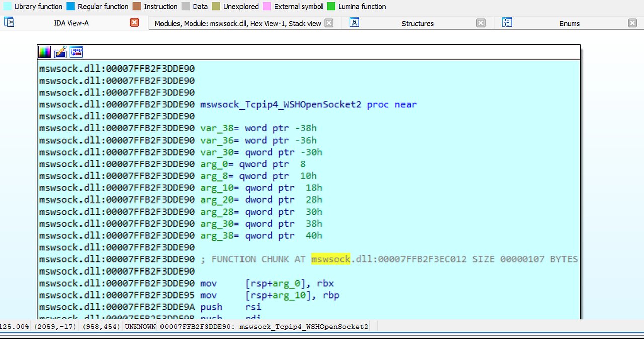The image size is (644, 339).
Task: Click the Unexplored olive color swatch
Action: (216, 7)
